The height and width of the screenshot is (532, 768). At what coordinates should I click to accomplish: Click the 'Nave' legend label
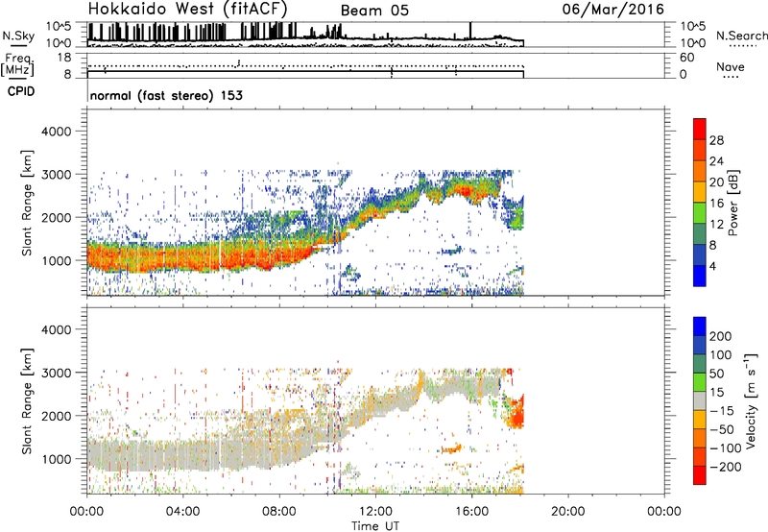click(x=731, y=66)
